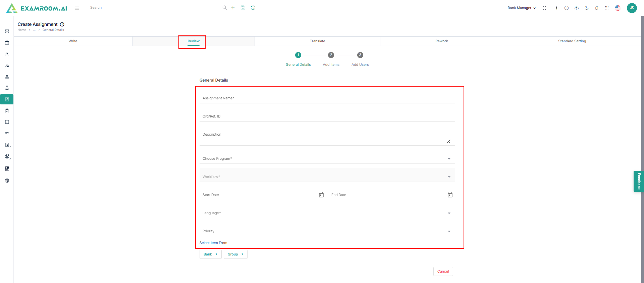The height and width of the screenshot is (283, 644).
Task: Enter fullscreen mode via header icon
Action: coord(544,8)
